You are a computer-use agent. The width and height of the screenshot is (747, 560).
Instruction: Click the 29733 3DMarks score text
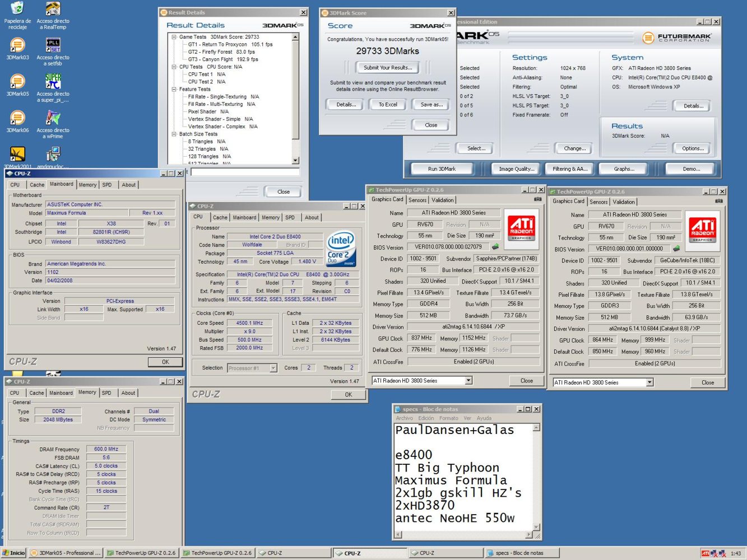tap(387, 51)
